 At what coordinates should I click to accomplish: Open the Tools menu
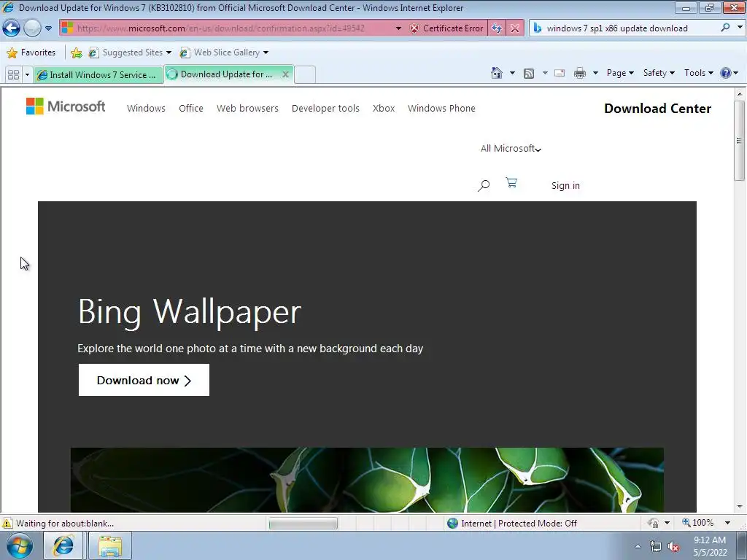698,73
